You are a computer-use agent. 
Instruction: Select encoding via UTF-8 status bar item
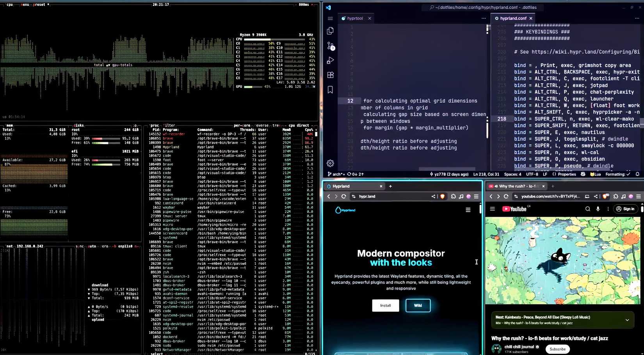[x=532, y=174]
